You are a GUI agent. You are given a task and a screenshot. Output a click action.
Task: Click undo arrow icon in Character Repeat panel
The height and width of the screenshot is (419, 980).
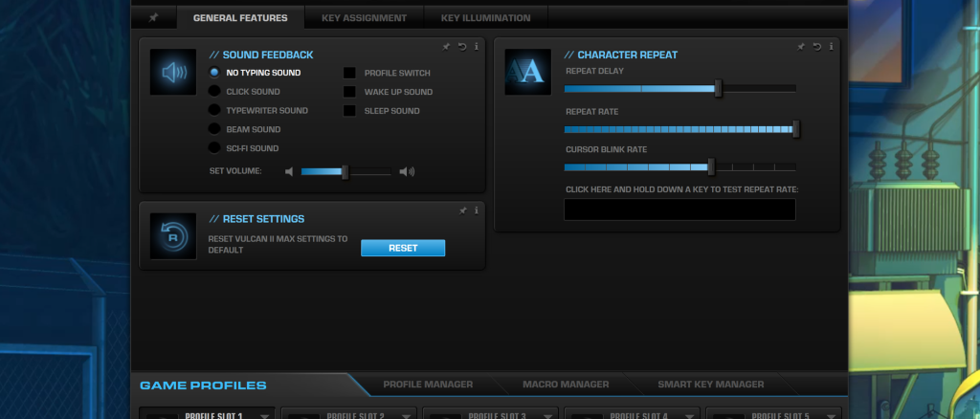816,47
